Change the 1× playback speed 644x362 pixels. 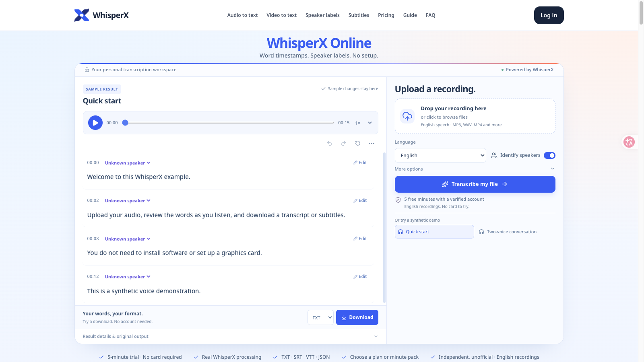tap(358, 123)
